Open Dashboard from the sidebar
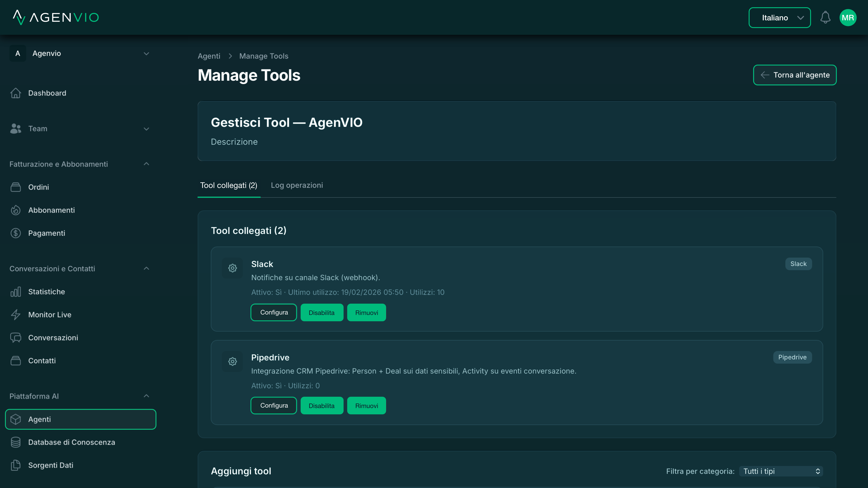 coord(47,93)
